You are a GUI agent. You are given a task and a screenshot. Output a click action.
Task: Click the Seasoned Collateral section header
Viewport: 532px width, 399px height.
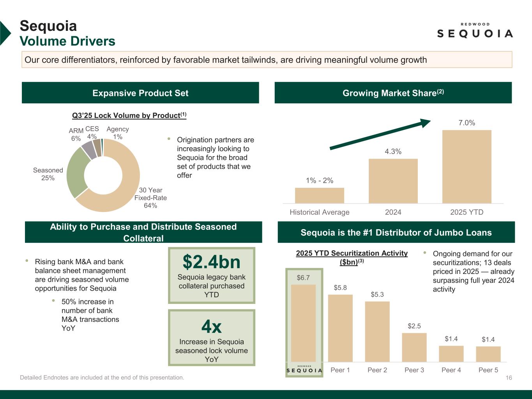coord(143,232)
